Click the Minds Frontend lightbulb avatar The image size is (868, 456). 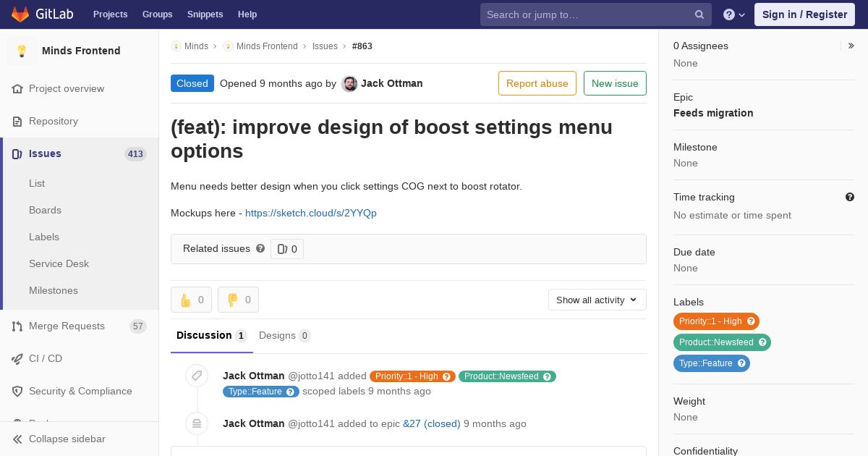tap(22, 51)
